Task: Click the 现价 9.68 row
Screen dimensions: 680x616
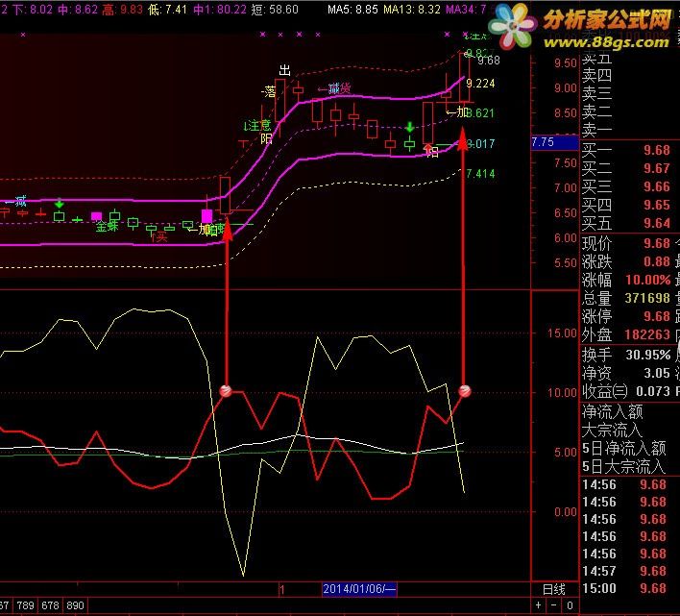Action: [626, 243]
